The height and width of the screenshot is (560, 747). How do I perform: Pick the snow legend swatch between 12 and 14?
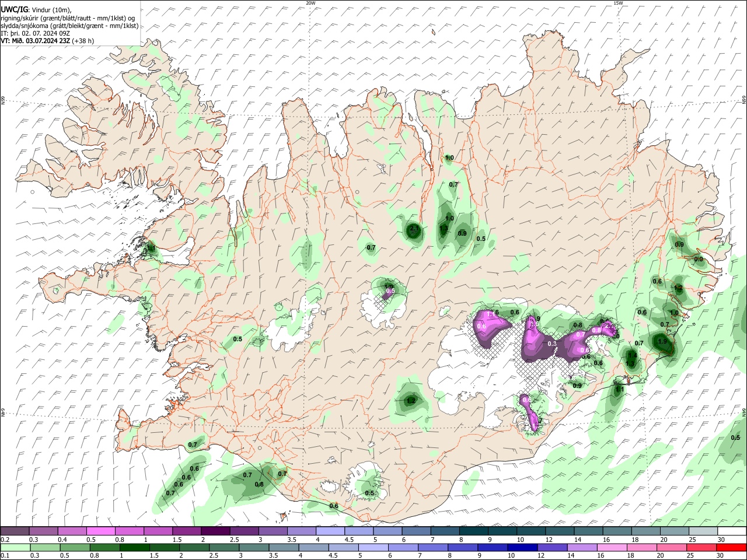tap(560, 531)
